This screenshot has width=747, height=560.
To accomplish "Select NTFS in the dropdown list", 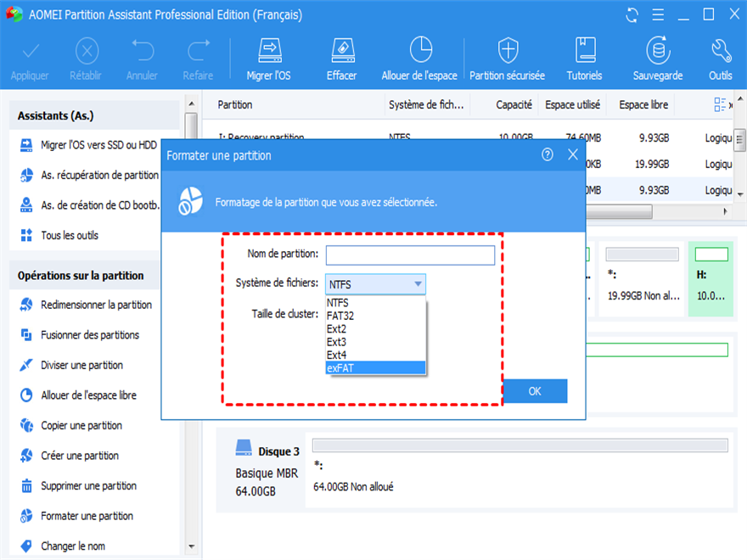I will [x=375, y=303].
